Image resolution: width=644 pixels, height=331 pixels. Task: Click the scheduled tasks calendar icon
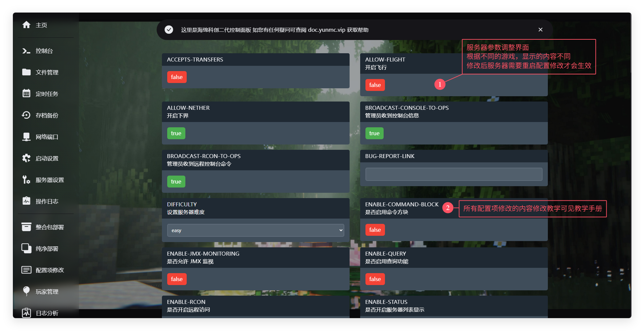26,94
